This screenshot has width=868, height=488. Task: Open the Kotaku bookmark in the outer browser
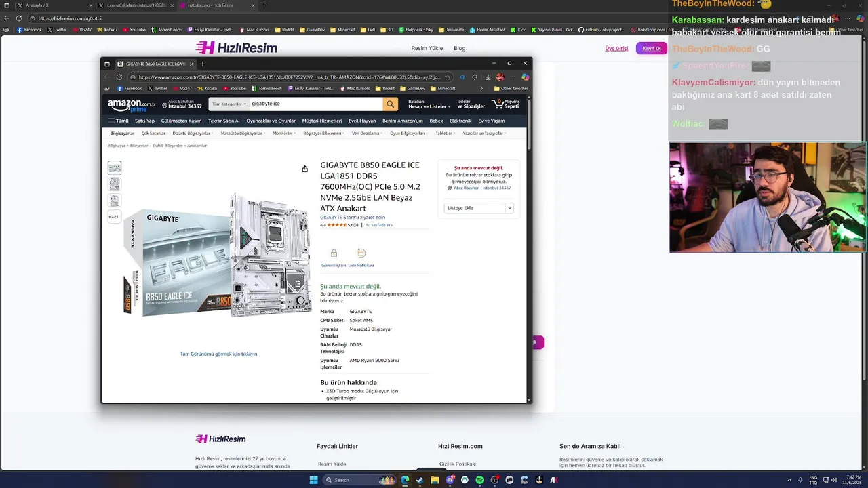(x=106, y=30)
